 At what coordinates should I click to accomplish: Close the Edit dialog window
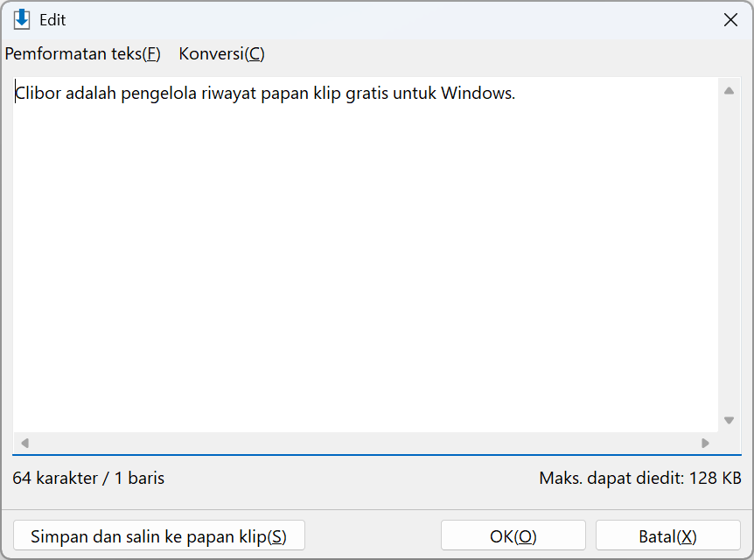pos(730,20)
